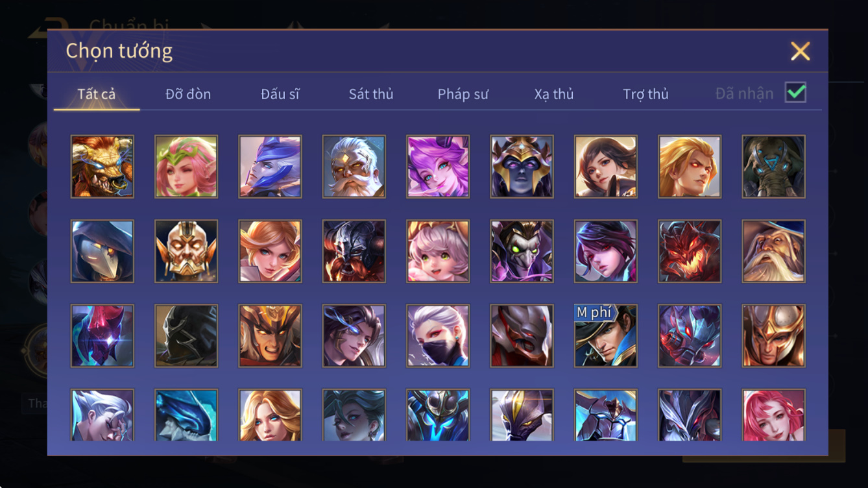The image size is (868, 488).
Task: Choose the long-bearded wizard in grey hat
Action: tap(774, 251)
